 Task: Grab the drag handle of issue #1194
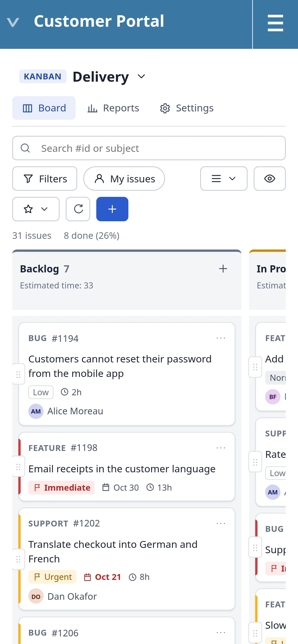pyautogui.click(x=18, y=374)
